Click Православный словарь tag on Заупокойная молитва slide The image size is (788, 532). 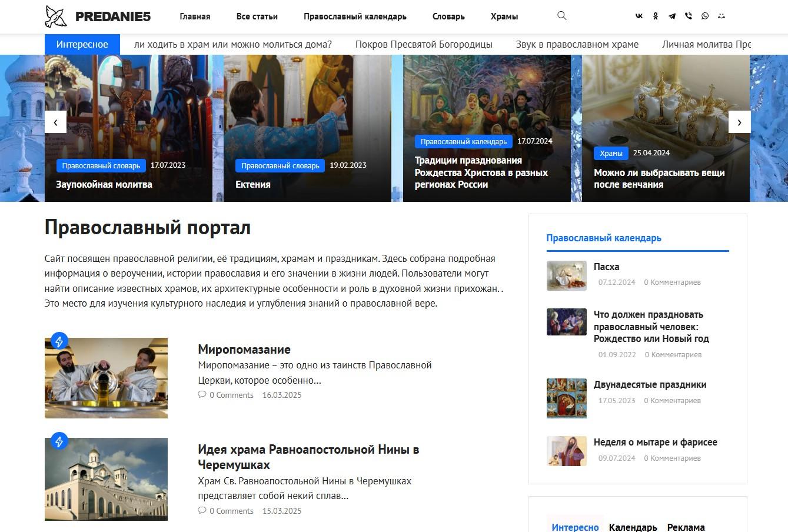click(x=101, y=165)
